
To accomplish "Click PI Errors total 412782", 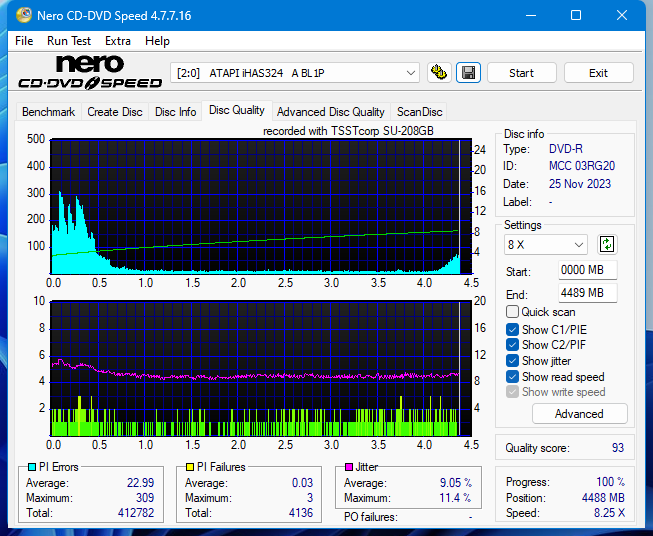I will [136, 513].
